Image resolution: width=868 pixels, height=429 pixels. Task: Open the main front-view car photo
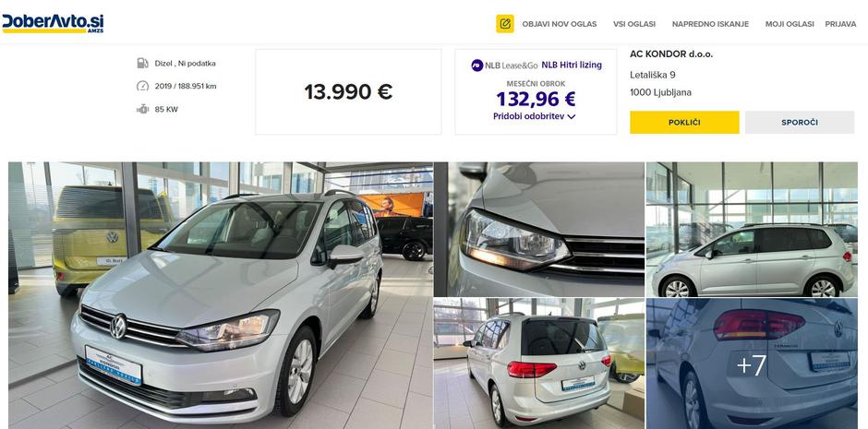click(221, 295)
